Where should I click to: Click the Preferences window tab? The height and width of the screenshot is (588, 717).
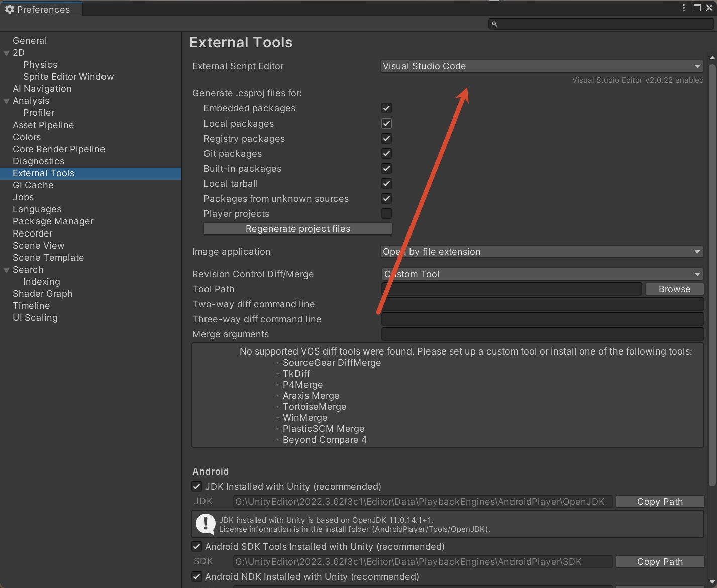pos(41,9)
